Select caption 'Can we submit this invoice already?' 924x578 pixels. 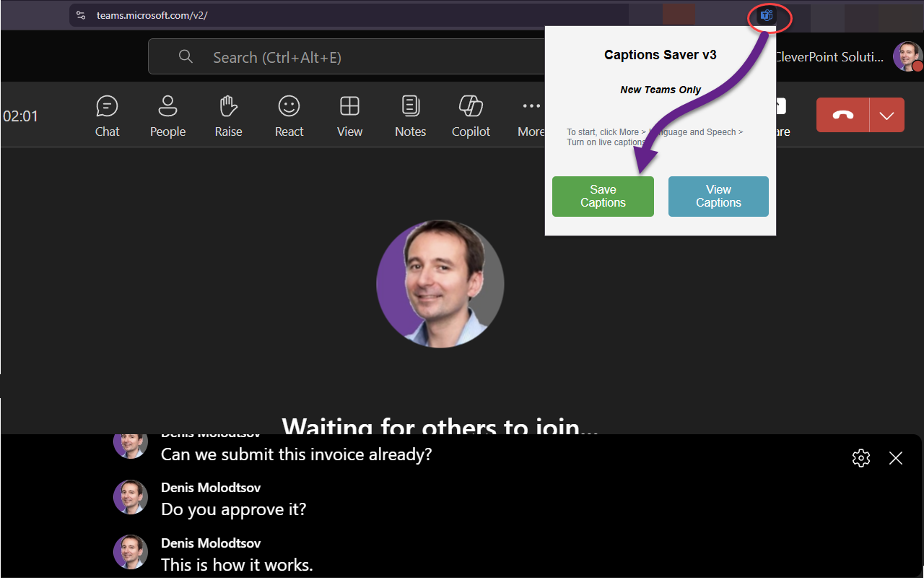297,454
